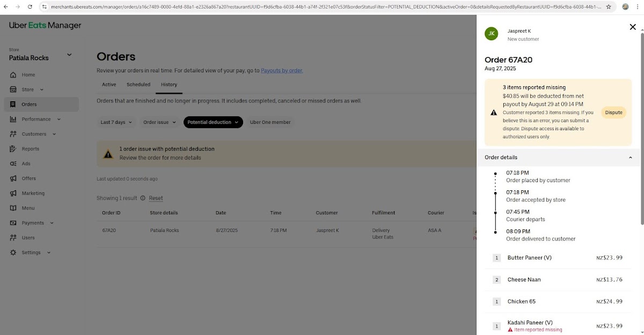Click the Dispute button

coord(613,113)
